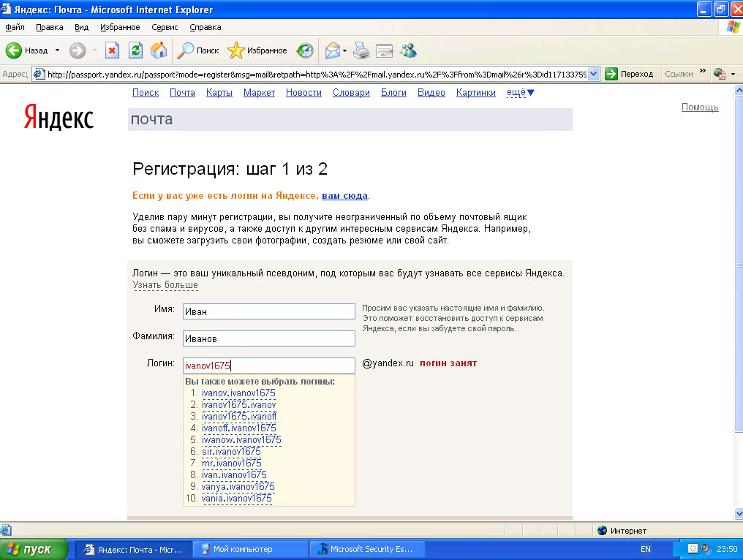Follow the Поиск link in Yandex navigation
The image size is (743, 560).
pos(146,92)
